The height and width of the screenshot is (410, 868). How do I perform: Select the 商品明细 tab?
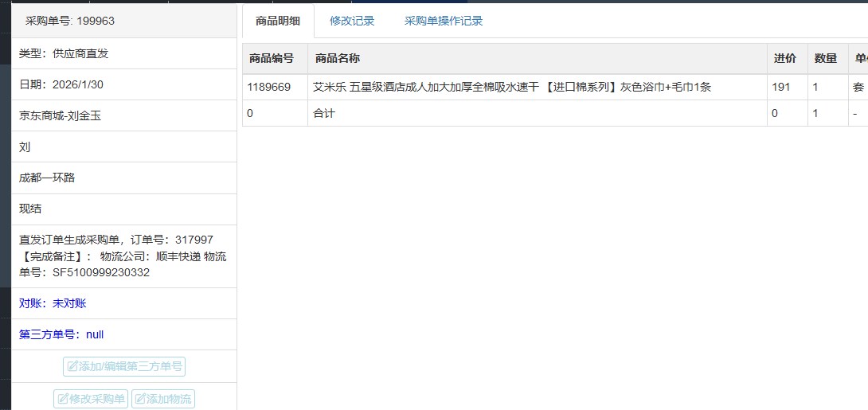click(x=278, y=21)
